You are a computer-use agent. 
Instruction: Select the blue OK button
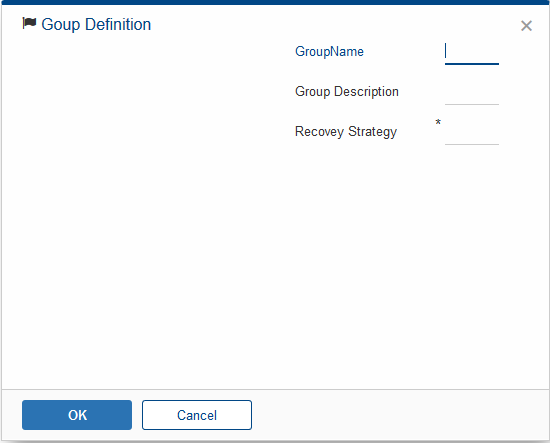77,415
